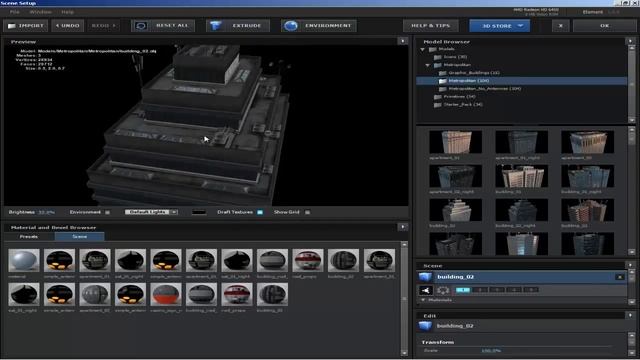The width and height of the screenshot is (640, 360).
Task: Switch to the Scene tab in Material Browser
Action: (x=80, y=236)
